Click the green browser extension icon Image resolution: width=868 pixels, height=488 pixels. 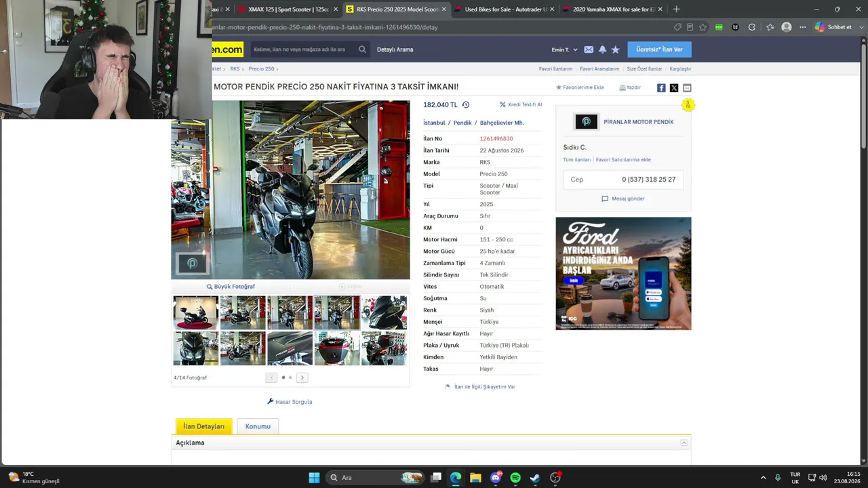(719, 27)
